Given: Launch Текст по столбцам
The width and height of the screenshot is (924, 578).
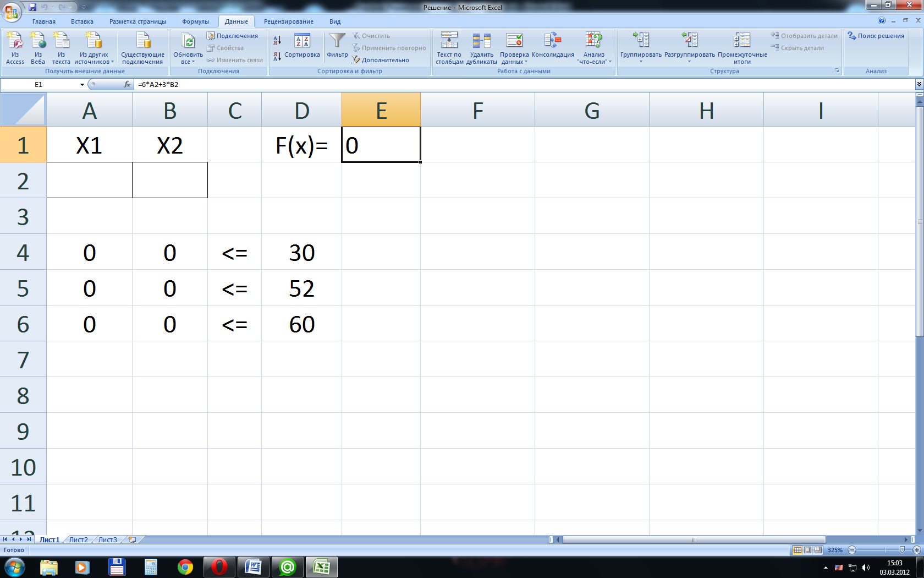Looking at the screenshot, I should click(449, 48).
